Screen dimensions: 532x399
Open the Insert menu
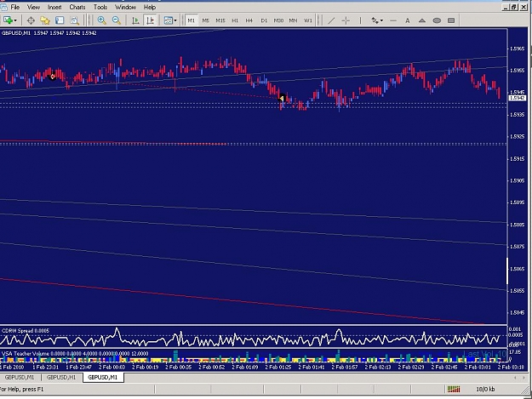[x=54, y=7]
